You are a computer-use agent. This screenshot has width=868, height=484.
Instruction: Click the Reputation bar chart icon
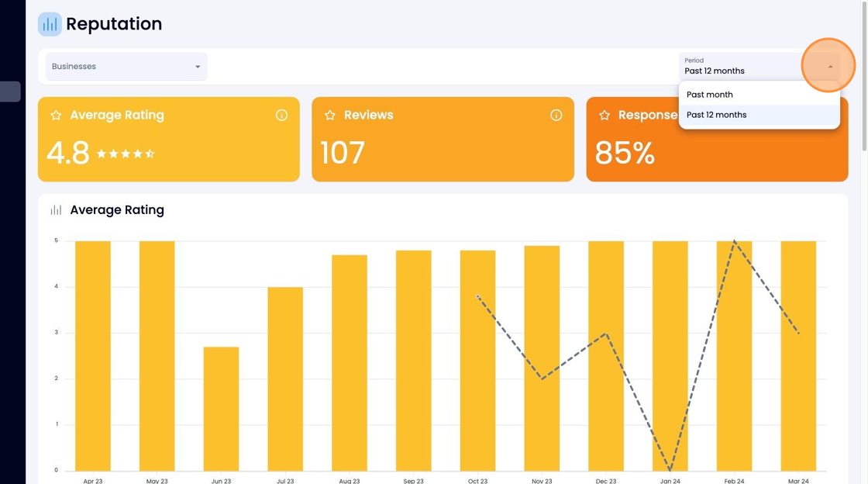coord(50,24)
